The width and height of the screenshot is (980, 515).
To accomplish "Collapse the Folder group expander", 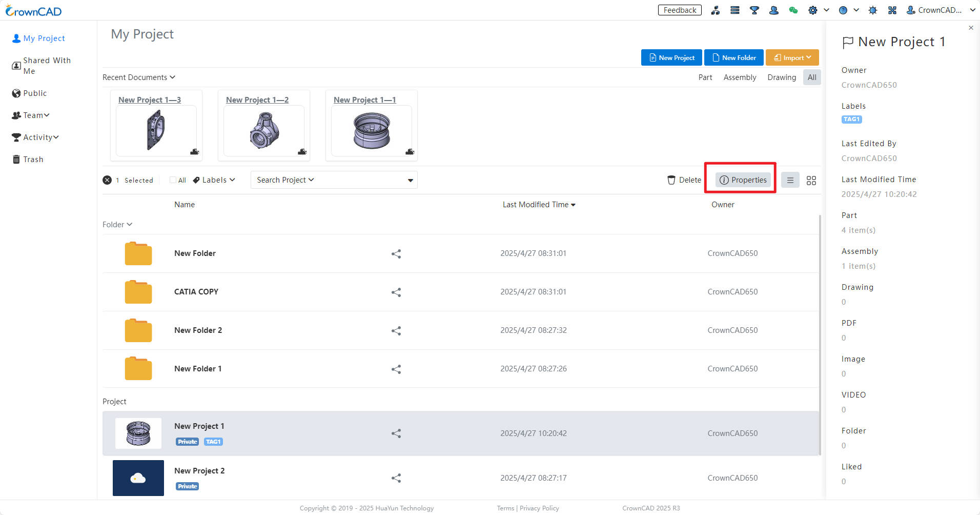I will click(x=117, y=225).
